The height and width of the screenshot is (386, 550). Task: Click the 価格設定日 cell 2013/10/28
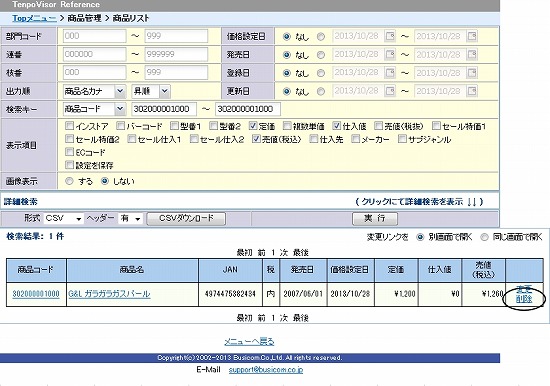pos(350,294)
